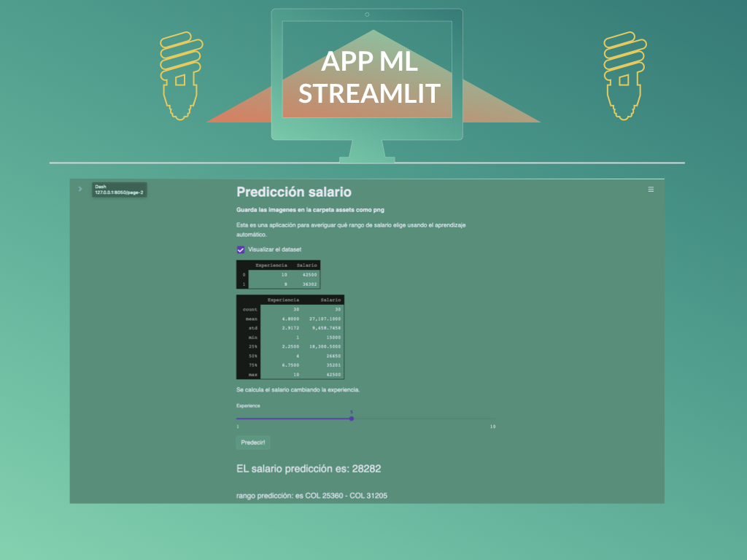Click the Predicción salario heading
747x560 pixels.
tap(294, 192)
